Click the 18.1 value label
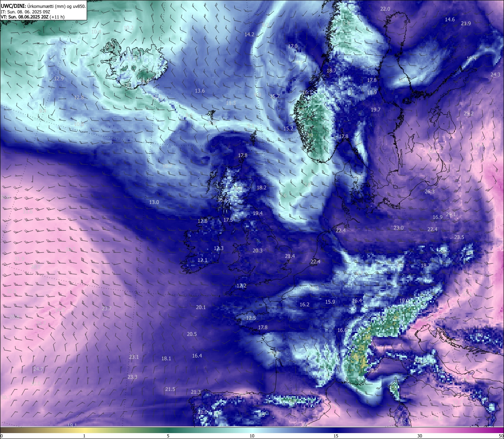Viewport: 504px width, 439px height. (x=166, y=358)
